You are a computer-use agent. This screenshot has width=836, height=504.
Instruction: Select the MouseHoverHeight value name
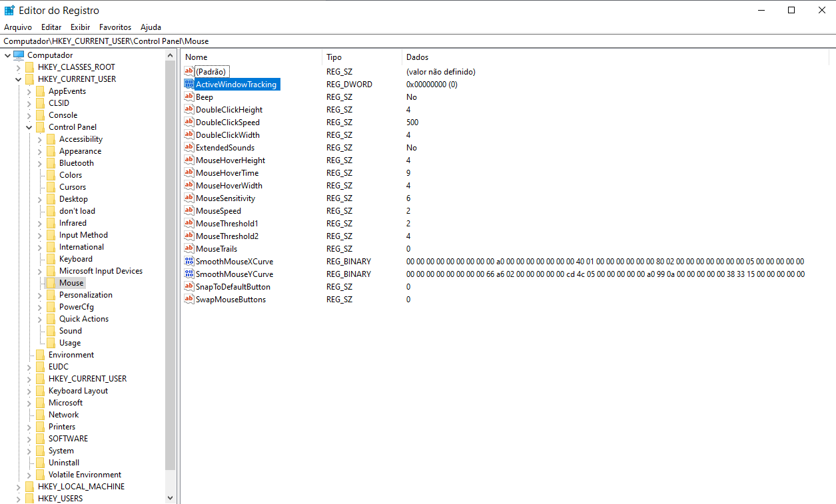coord(230,160)
